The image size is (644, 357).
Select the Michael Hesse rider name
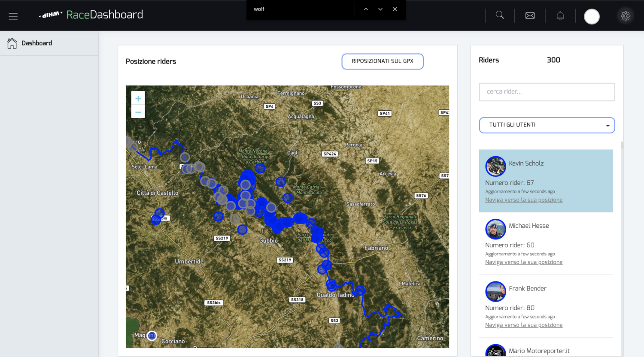[x=529, y=226]
